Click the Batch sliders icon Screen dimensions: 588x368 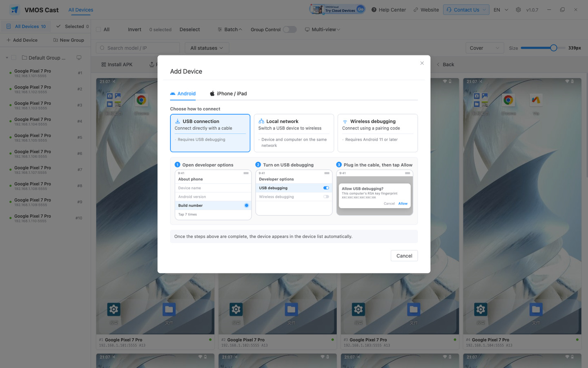tap(220, 29)
